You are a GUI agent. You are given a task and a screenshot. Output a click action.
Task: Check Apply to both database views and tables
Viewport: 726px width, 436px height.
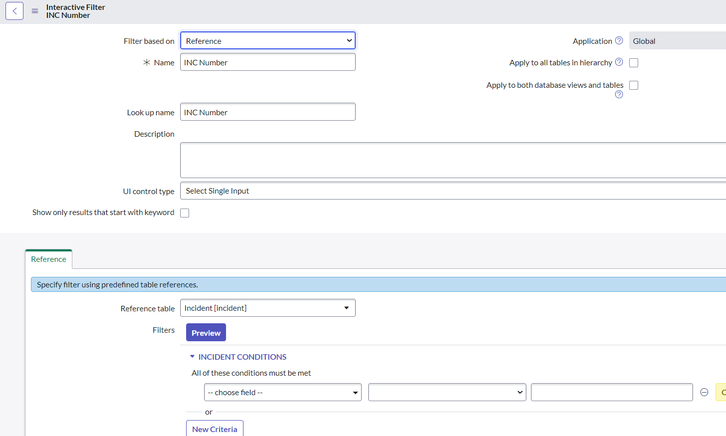634,85
